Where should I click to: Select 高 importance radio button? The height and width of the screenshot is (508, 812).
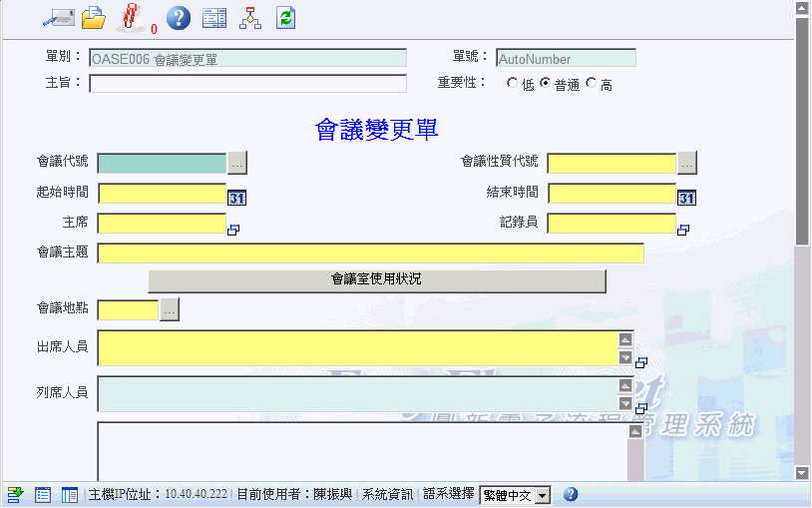coord(591,84)
